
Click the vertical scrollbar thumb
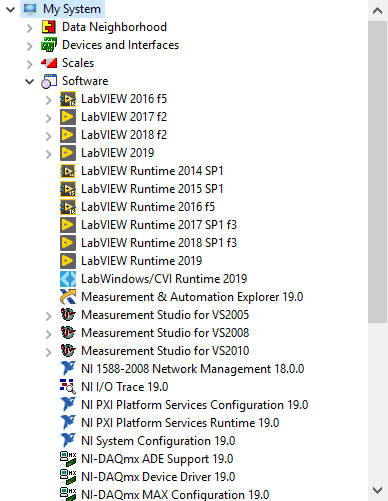378,172
